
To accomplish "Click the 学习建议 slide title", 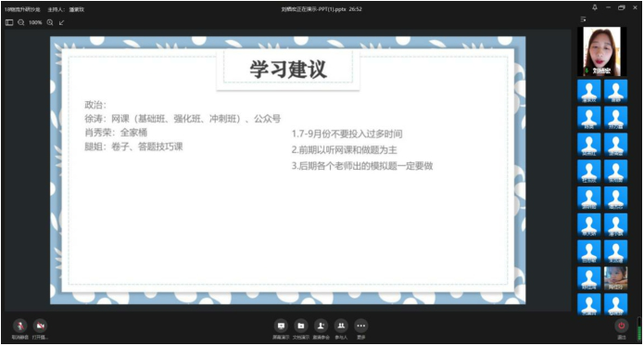I will [x=288, y=69].
